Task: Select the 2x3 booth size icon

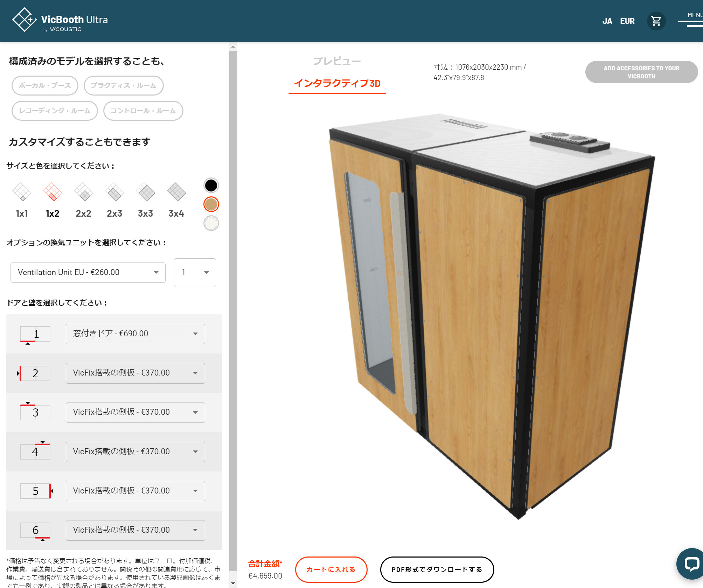Action: click(114, 192)
